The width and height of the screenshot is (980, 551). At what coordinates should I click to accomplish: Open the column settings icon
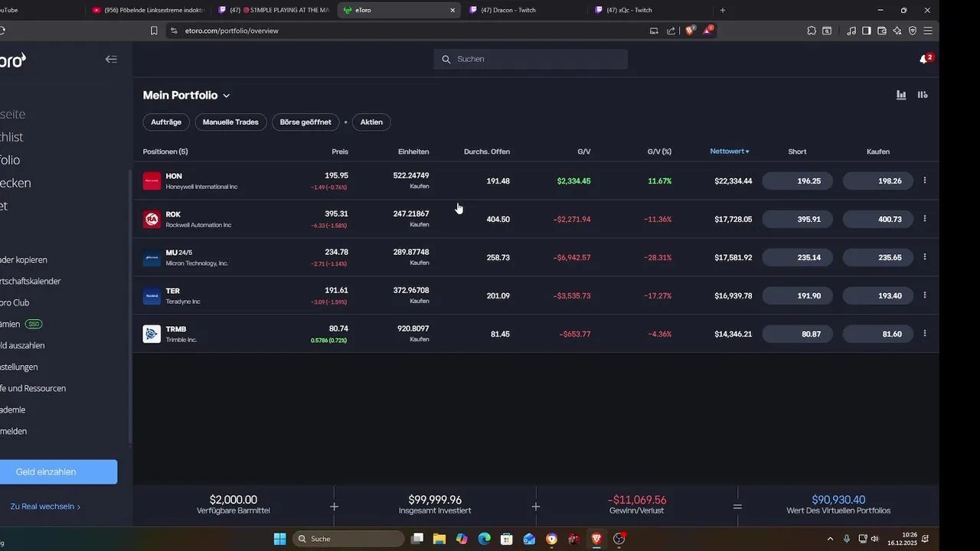click(923, 95)
